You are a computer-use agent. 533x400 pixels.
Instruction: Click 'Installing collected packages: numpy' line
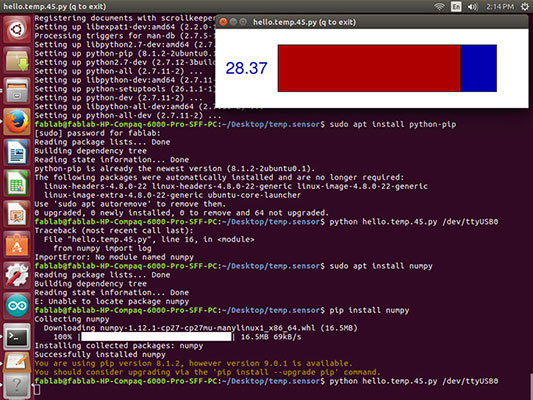(x=119, y=346)
